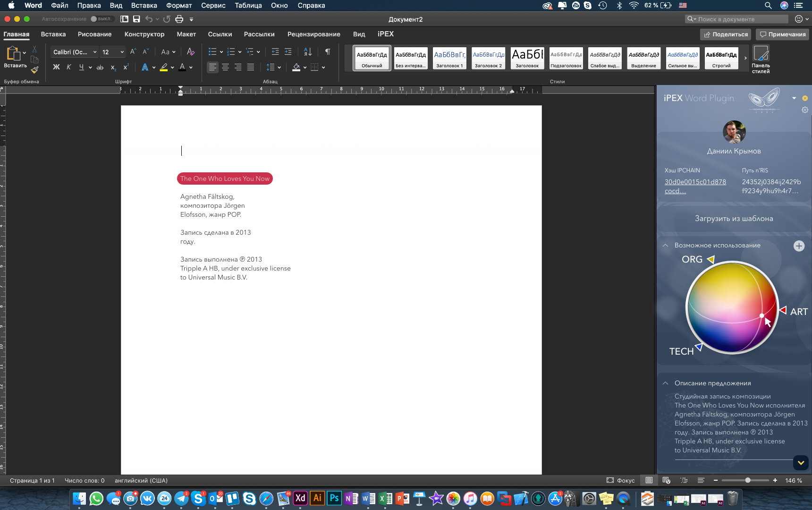Click the print icon in title bar
812x510 pixels.
[179, 19]
